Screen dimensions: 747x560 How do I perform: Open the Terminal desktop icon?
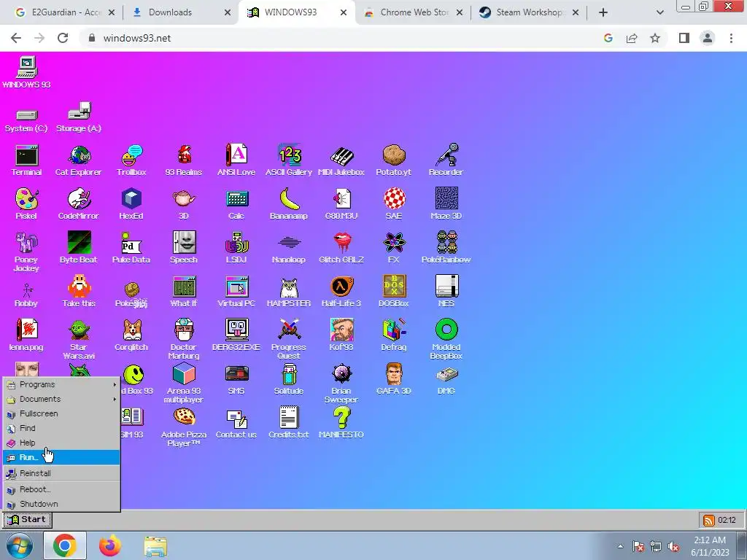(x=27, y=160)
